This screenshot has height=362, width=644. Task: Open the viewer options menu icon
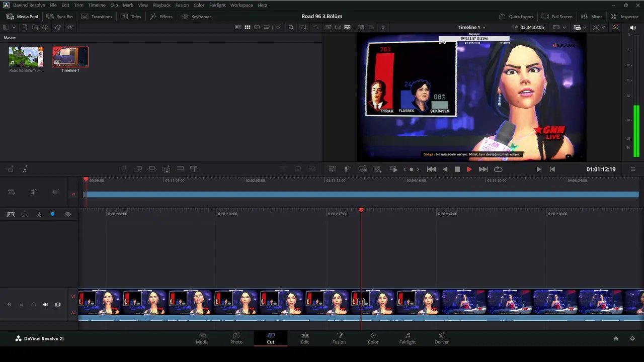pyautogui.click(x=633, y=169)
